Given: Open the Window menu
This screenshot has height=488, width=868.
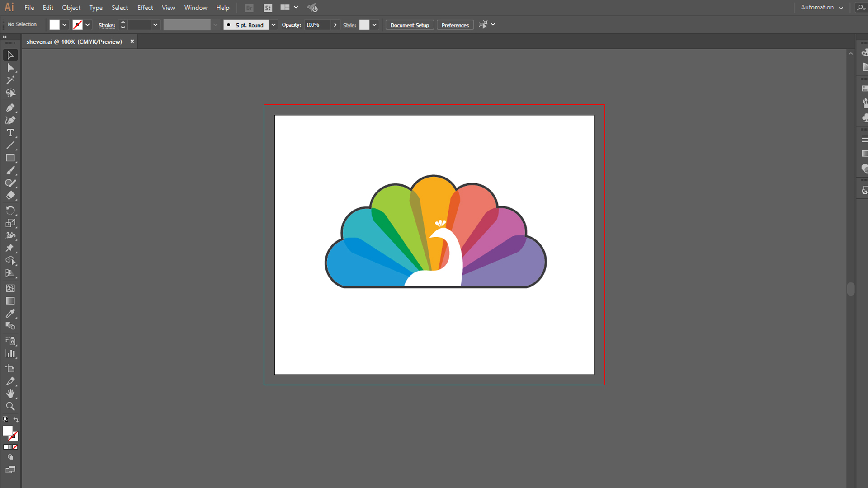Looking at the screenshot, I should [195, 8].
